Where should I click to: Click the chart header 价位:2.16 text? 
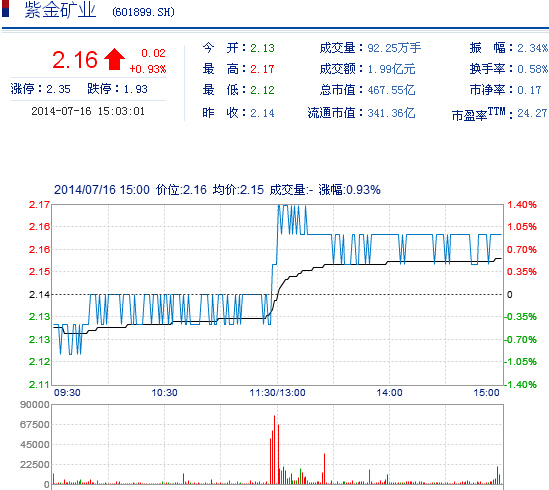(x=181, y=190)
